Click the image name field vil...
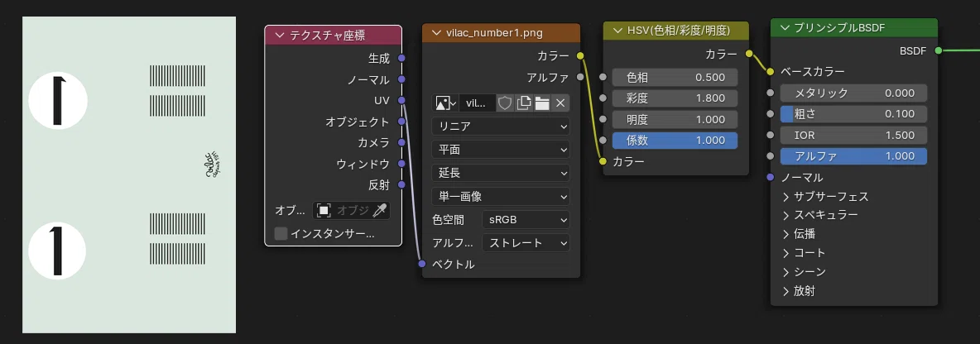 pyautogui.click(x=477, y=103)
